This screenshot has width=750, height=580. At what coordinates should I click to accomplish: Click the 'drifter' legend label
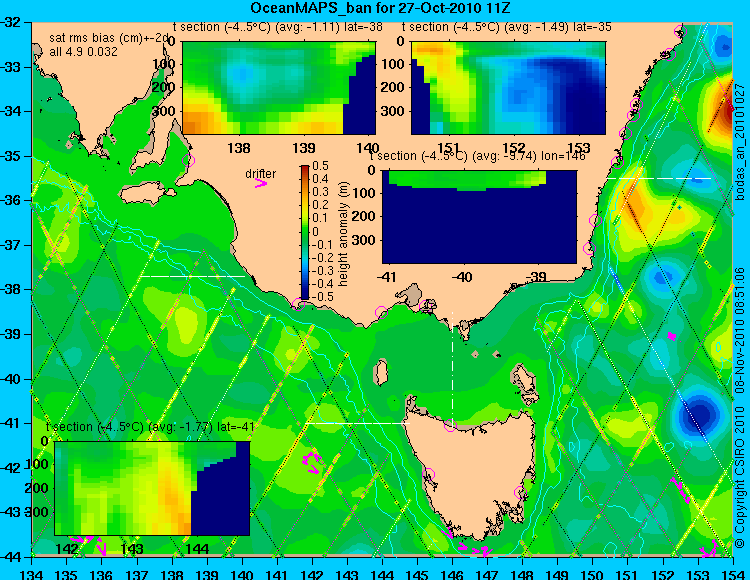point(261,174)
